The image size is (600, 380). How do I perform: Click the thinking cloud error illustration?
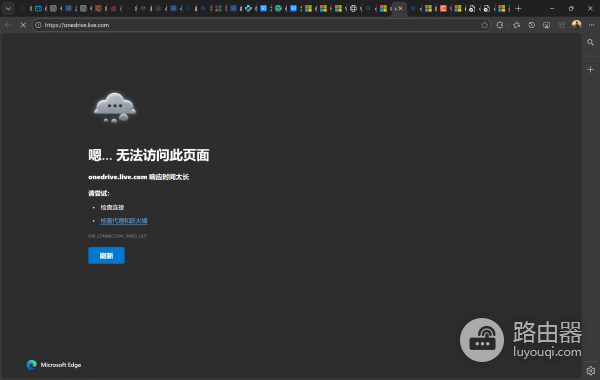[115, 108]
